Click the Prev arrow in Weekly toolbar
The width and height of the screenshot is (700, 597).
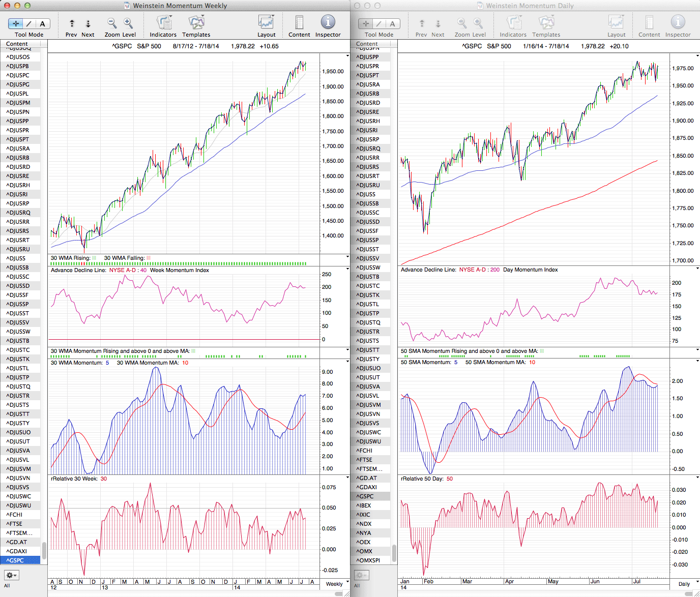(x=72, y=23)
